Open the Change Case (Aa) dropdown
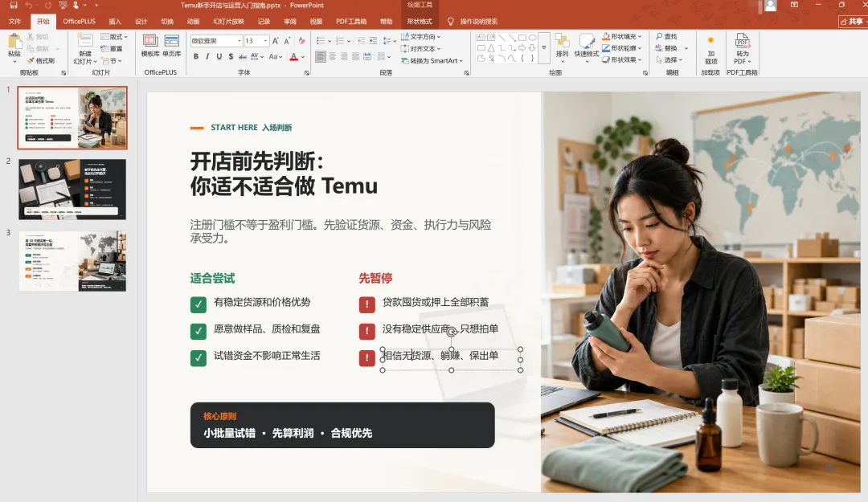The width and height of the screenshot is (868, 502). (x=275, y=56)
